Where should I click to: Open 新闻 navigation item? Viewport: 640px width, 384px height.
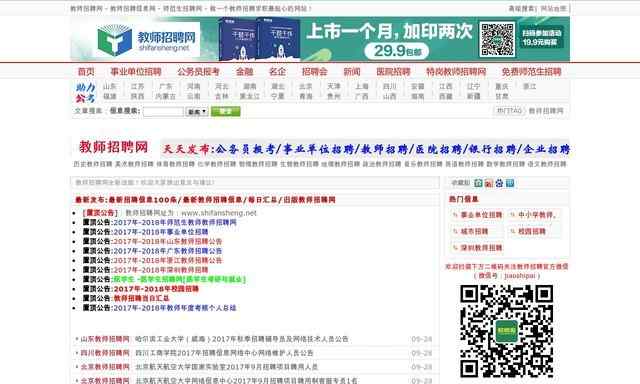point(352,71)
